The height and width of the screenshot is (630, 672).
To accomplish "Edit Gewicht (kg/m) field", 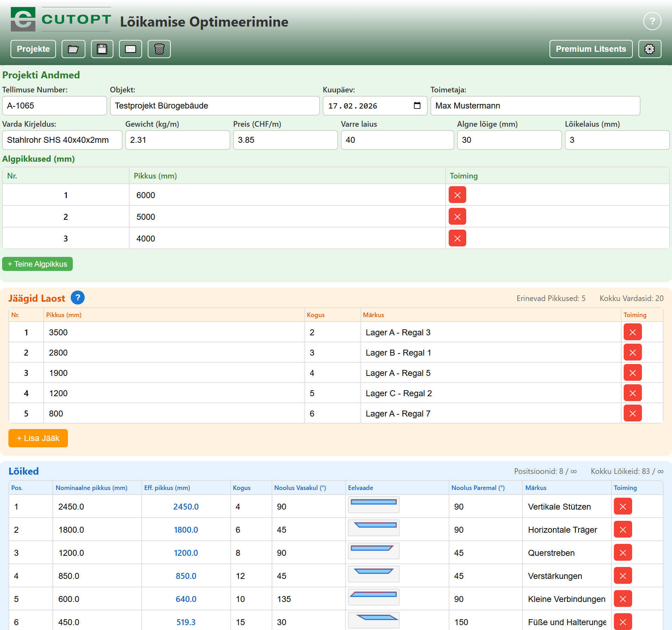I will point(177,140).
